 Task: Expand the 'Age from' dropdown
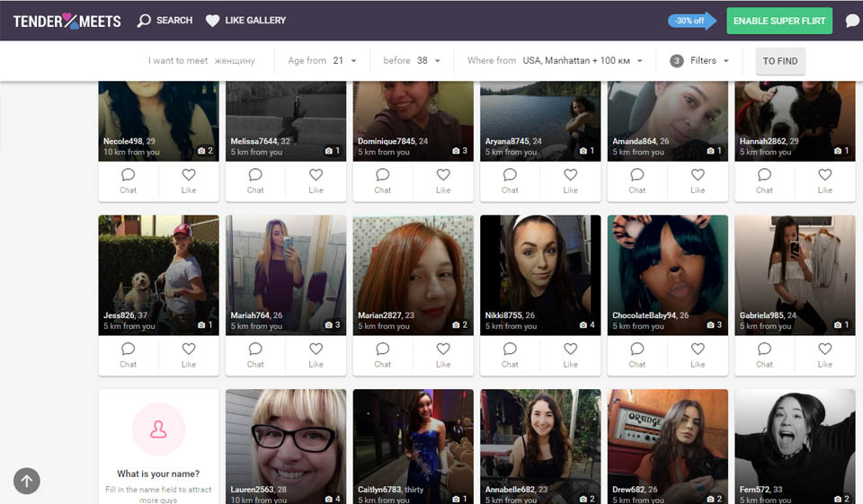323,61
